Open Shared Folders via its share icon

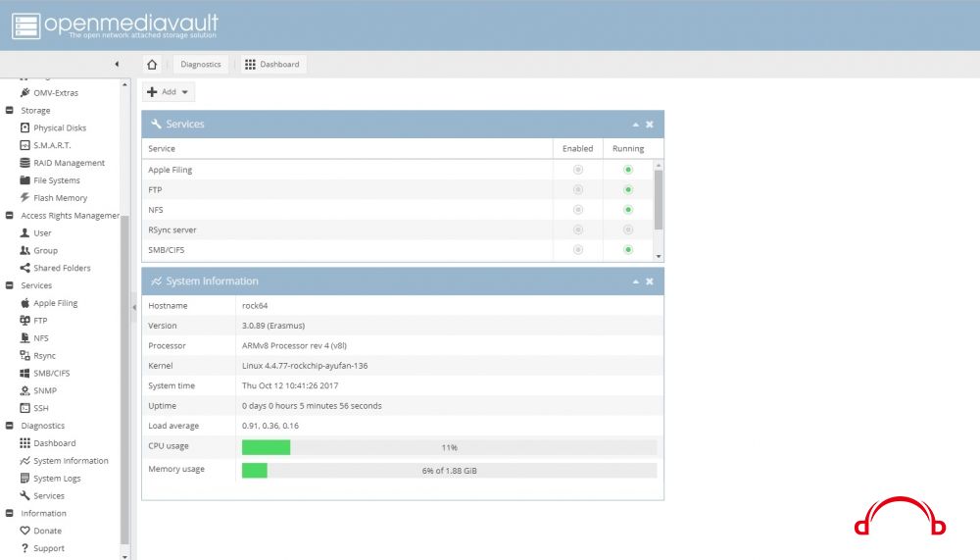(x=25, y=268)
